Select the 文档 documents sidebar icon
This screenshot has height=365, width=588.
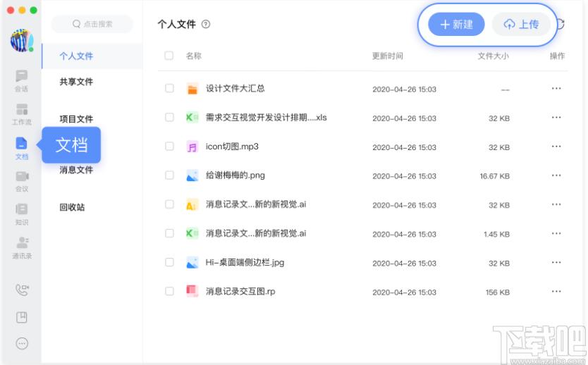click(21, 148)
